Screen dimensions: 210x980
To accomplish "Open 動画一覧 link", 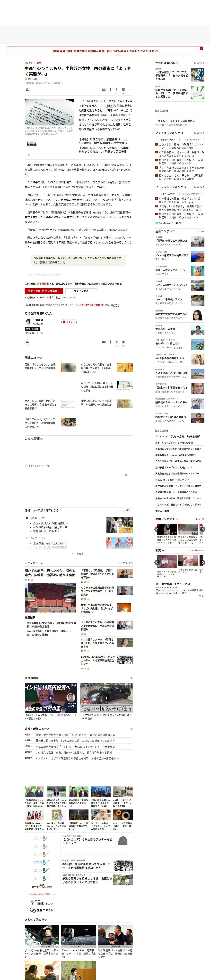I will [200, 519].
